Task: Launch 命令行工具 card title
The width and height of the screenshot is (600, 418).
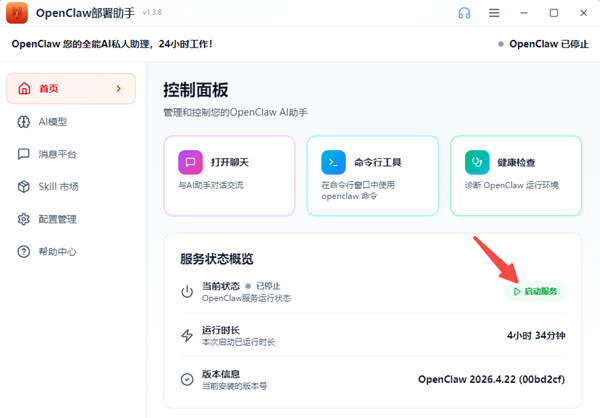Action: (x=378, y=162)
